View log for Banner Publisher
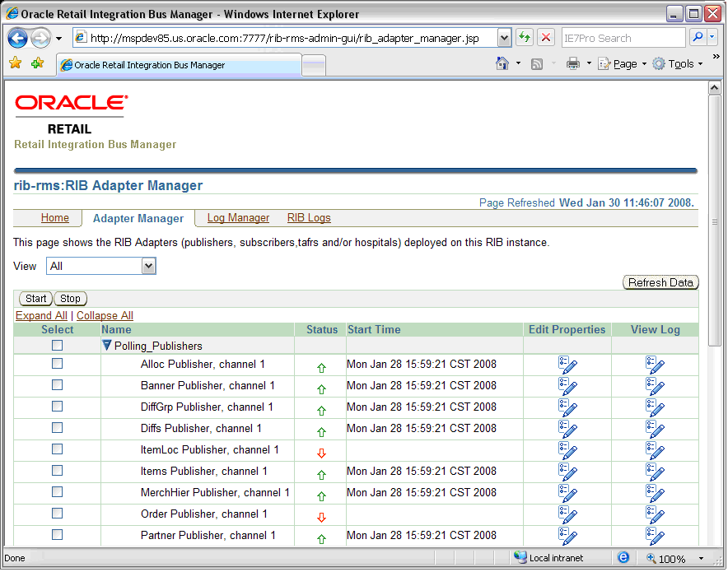Image resolution: width=728 pixels, height=572 pixels. (x=655, y=387)
